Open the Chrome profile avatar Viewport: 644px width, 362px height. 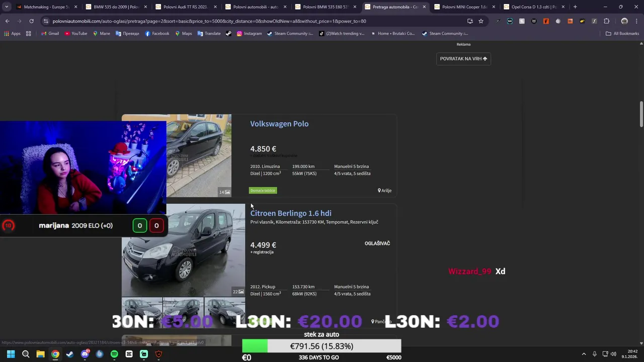[624, 21]
